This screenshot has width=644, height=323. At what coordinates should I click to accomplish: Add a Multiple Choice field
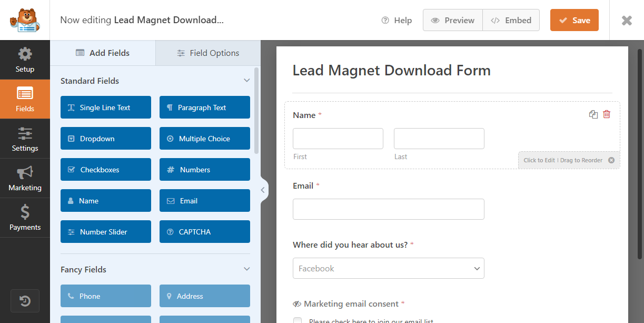(x=205, y=139)
